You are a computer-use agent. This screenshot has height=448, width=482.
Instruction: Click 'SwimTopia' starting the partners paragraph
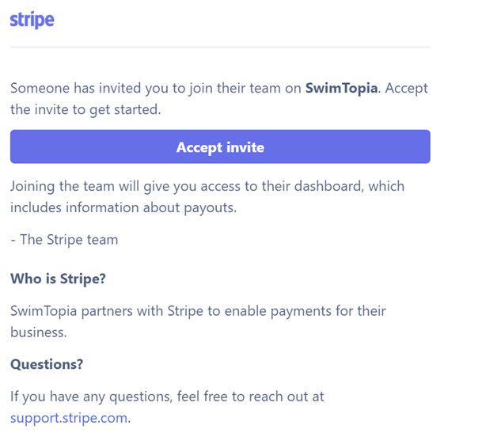[x=44, y=311]
